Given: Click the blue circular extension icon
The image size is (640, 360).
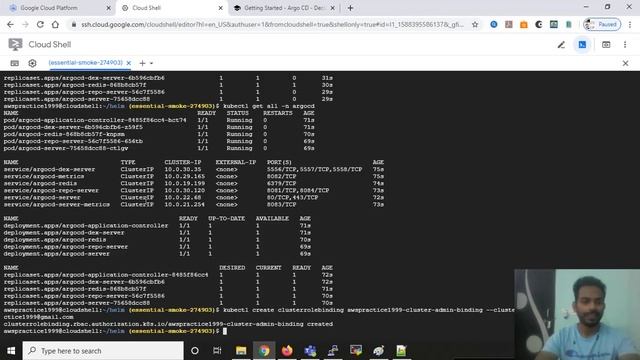Looking at the screenshot, I should 494,24.
